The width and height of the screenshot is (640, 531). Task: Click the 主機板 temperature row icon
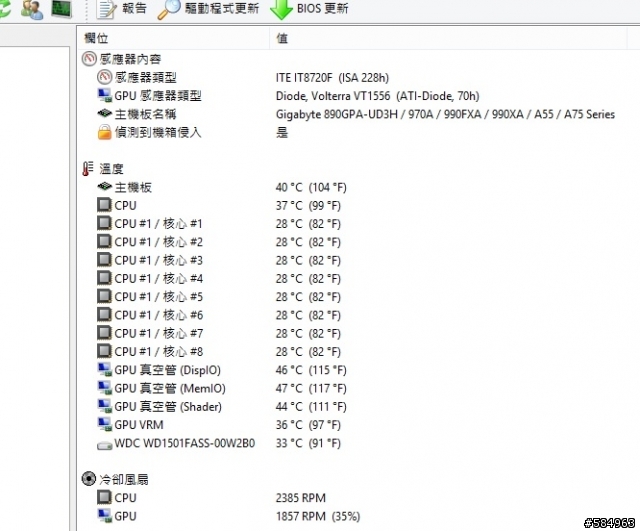click(x=104, y=187)
